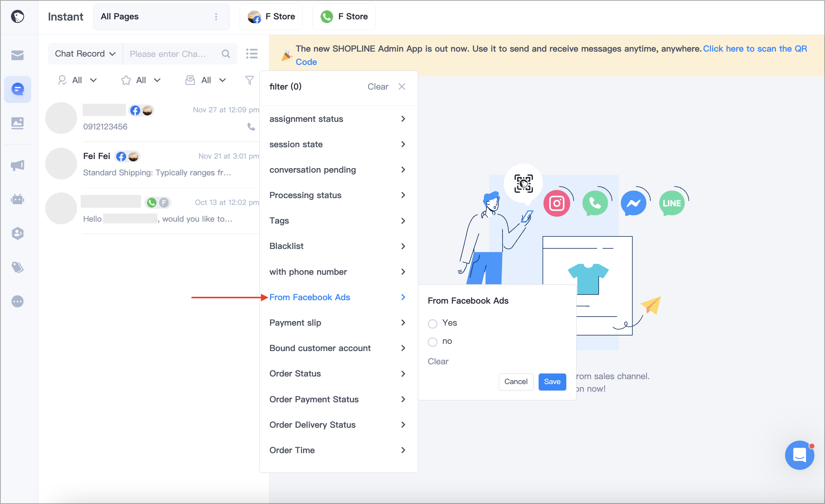
Task: Open the Oct 13 Hello conversation
Action: point(152,211)
